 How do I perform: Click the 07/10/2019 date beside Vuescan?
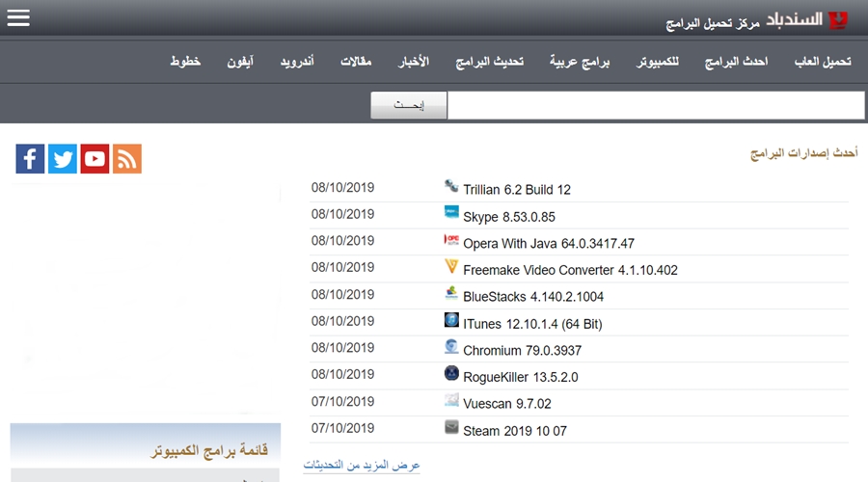[x=342, y=402]
